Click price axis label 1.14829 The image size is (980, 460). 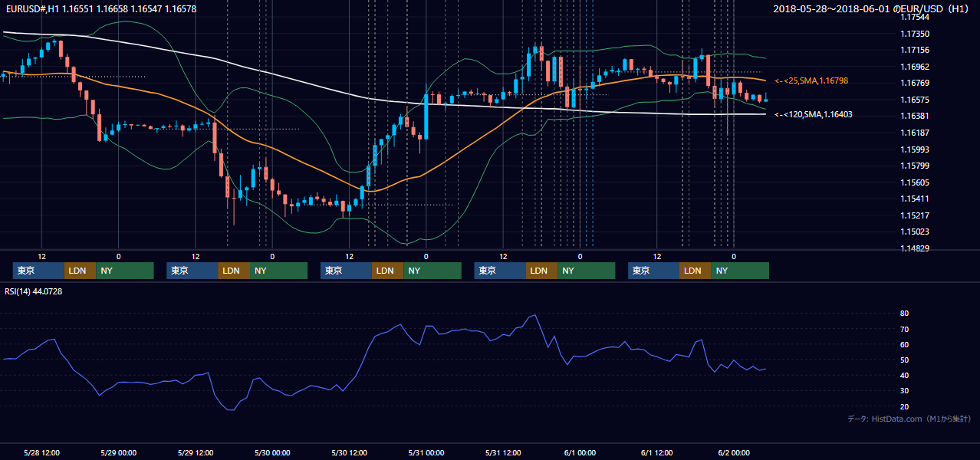(x=915, y=248)
